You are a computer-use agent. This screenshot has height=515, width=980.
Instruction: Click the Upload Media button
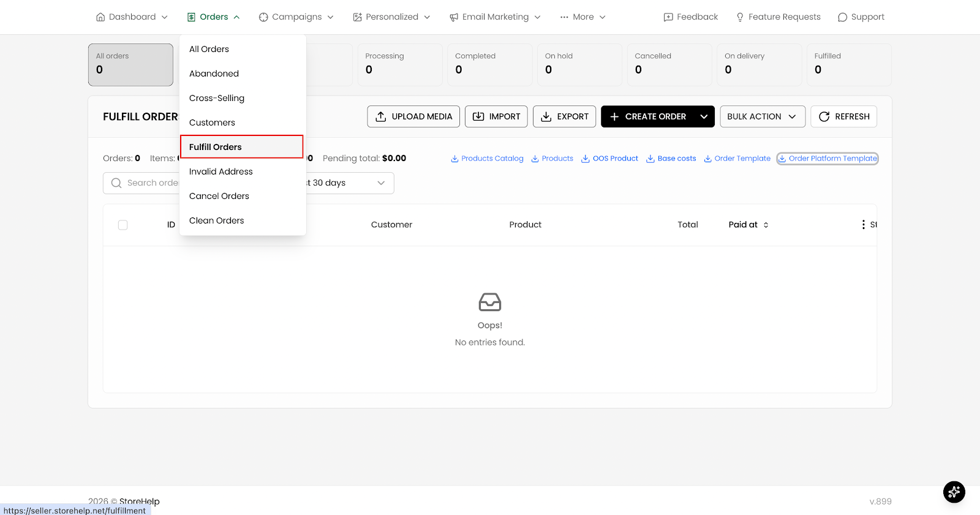[x=413, y=116]
